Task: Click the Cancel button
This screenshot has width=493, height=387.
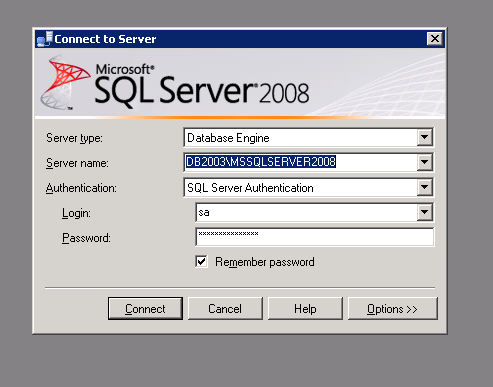Action: point(225,309)
